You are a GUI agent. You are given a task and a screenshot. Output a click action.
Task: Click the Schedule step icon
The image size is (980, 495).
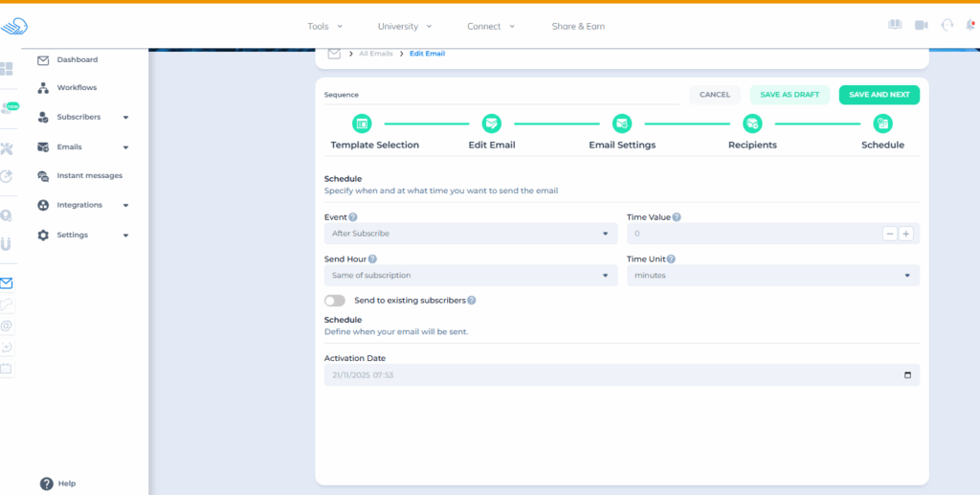click(x=882, y=123)
